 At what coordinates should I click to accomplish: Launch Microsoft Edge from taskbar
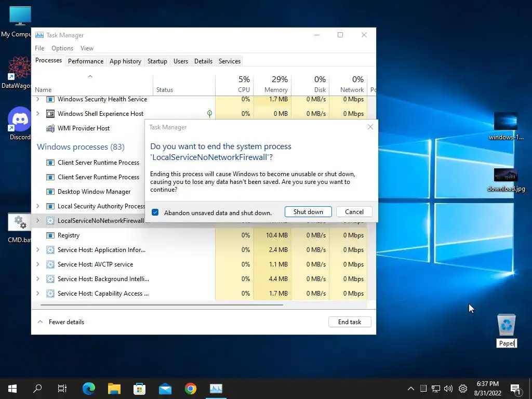88,389
